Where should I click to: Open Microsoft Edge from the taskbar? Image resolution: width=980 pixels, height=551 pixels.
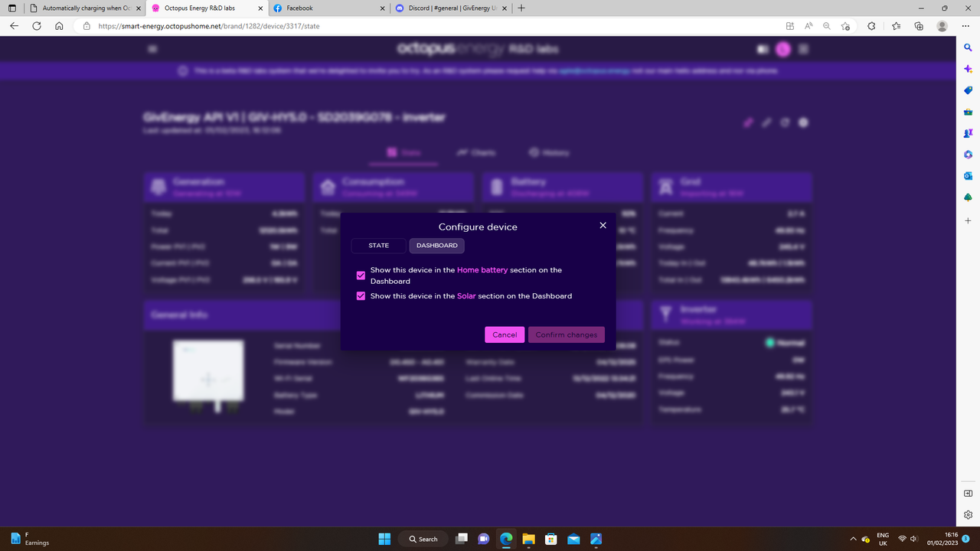[x=506, y=539]
